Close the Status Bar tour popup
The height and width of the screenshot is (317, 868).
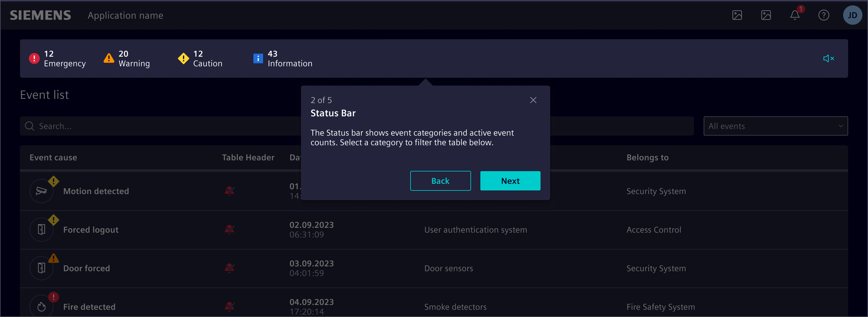pos(533,100)
